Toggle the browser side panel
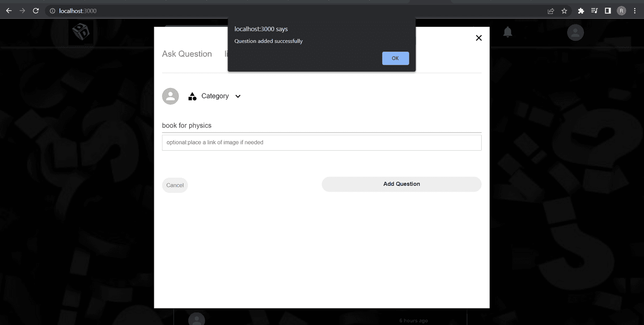The width and height of the screenshot is (644, 325). (608, 11)
